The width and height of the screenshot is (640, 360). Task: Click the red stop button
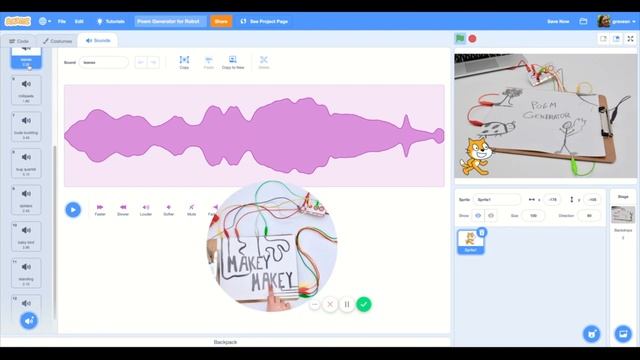(472, 39)
